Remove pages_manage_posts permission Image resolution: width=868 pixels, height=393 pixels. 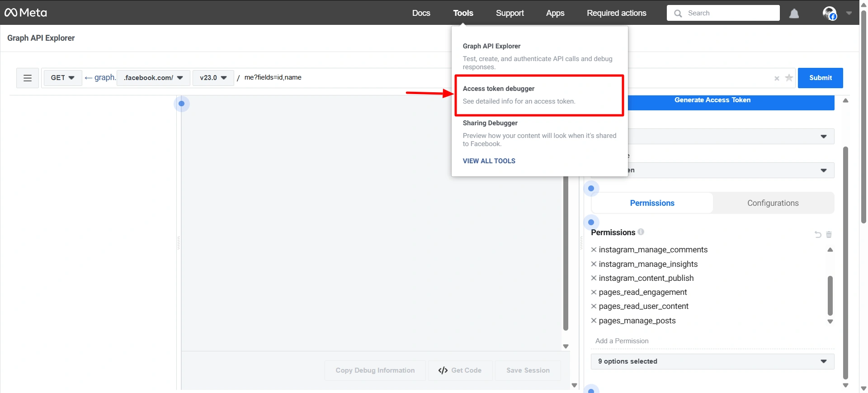click(594, 321)
